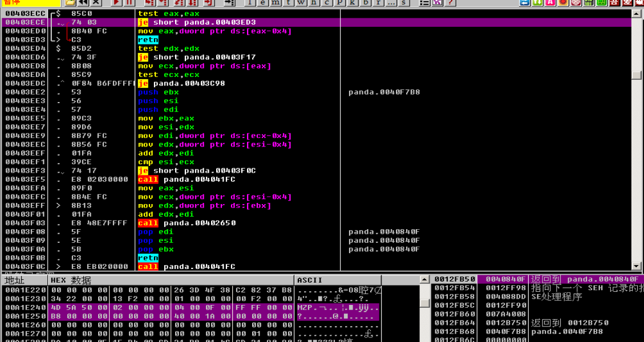Click the blue arrows plugin icon
This screenshot has width=644, height=342.
pyautogui.click(x=524, y=2)
